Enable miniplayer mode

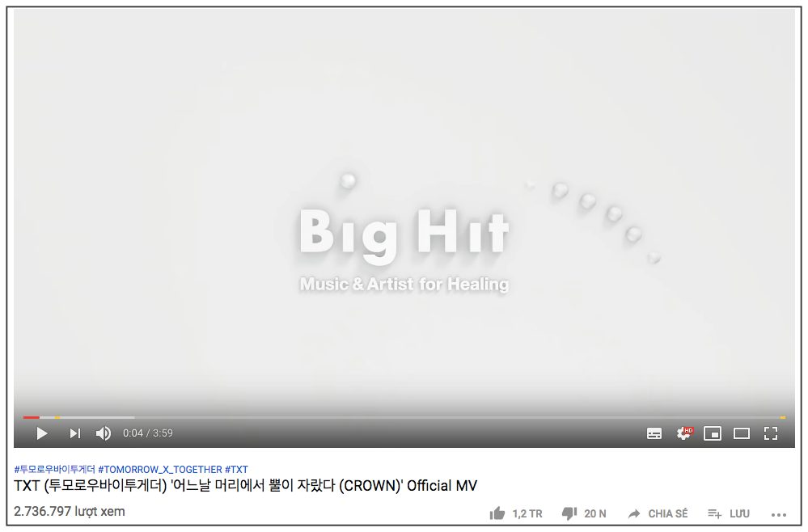click(x=712, y=433)
